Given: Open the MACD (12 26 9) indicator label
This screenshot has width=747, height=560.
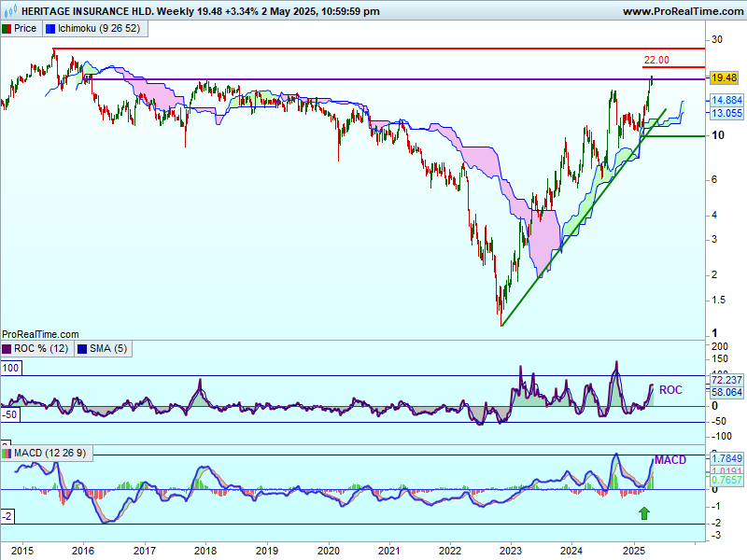Looking at the screenshot, I should [x=51, y=454].
